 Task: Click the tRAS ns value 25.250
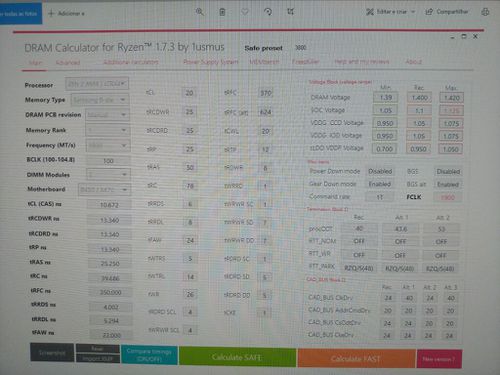[110, 263]
